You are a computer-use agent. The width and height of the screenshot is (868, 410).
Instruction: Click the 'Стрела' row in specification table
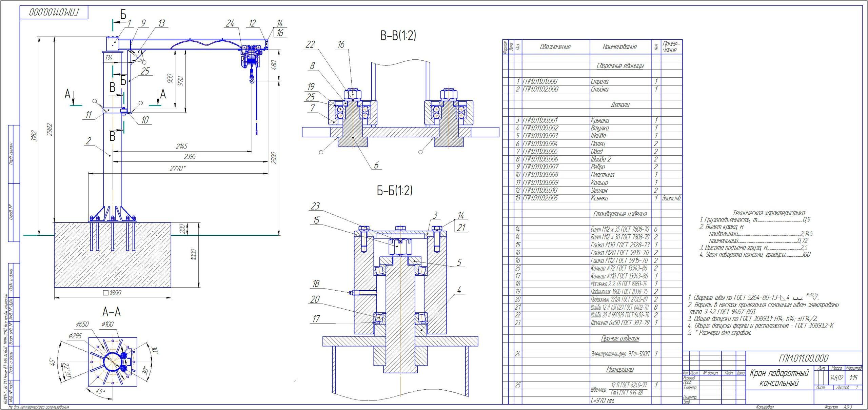point(599,82)
